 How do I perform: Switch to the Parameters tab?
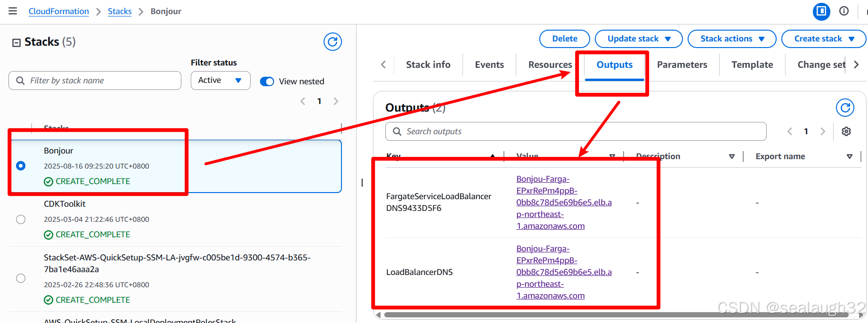(682, 65)
